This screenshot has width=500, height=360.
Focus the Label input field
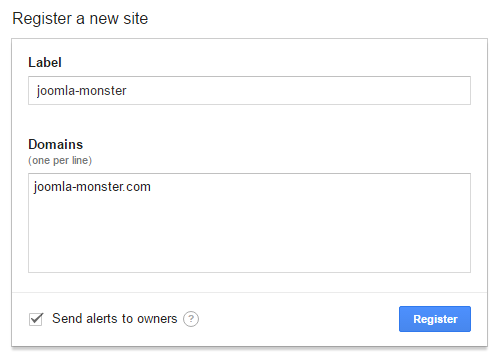(249, 90)
